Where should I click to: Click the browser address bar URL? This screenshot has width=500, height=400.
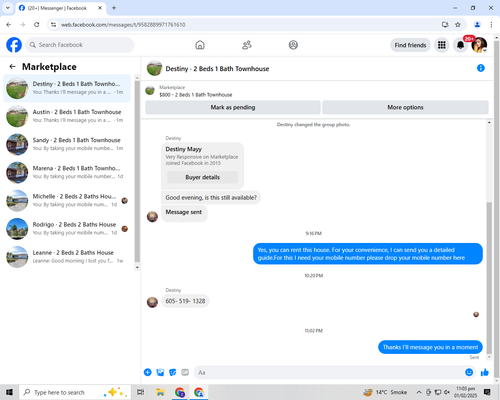(x=123, y=25)
